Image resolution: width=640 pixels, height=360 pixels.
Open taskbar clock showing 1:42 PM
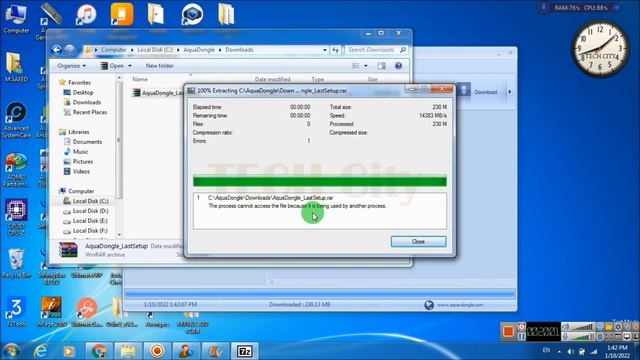click(617, 351)
